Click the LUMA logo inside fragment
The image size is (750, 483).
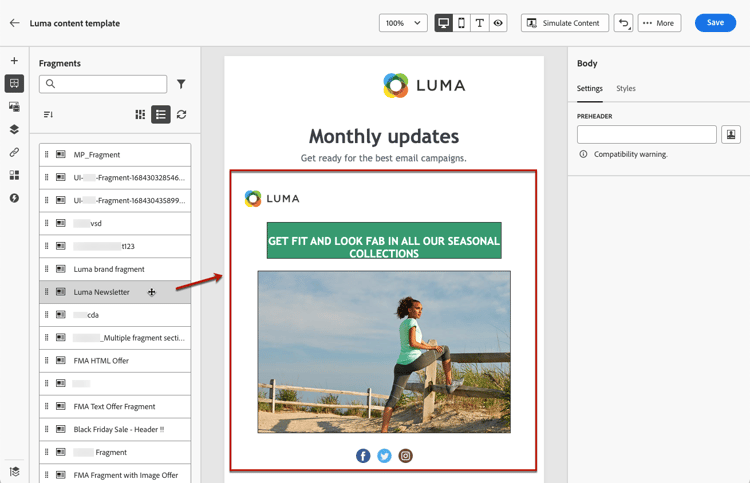(272, 198)
